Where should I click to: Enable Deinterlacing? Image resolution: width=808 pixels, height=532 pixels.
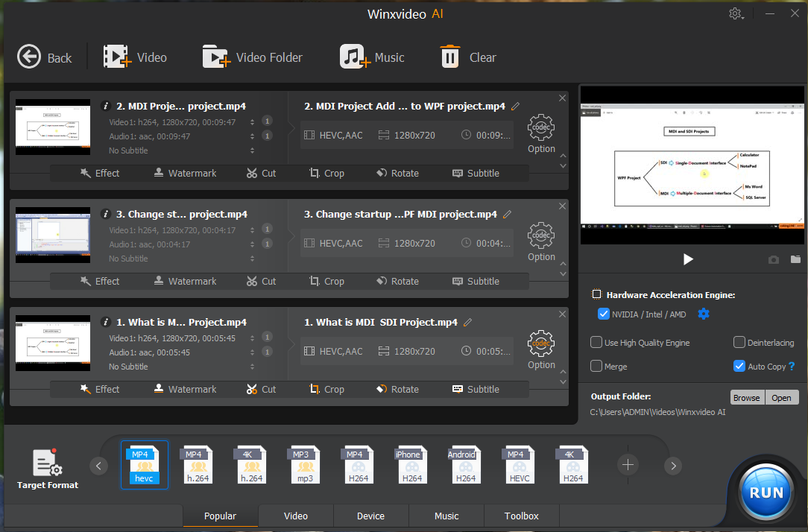pos(739,342)
